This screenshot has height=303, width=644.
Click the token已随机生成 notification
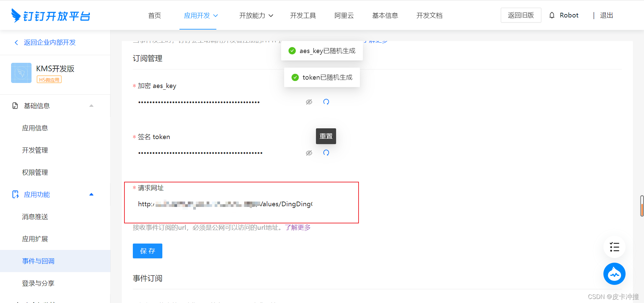[322, 77]
